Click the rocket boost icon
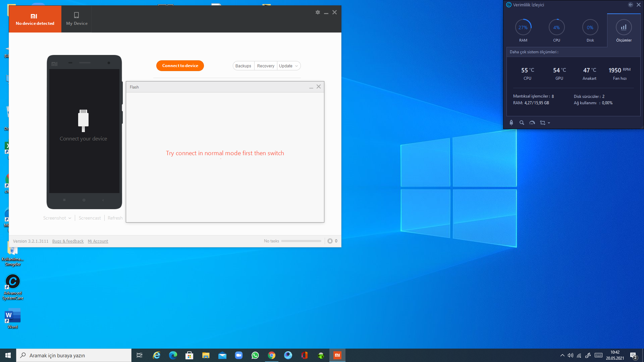 click(x=511, y=123)
